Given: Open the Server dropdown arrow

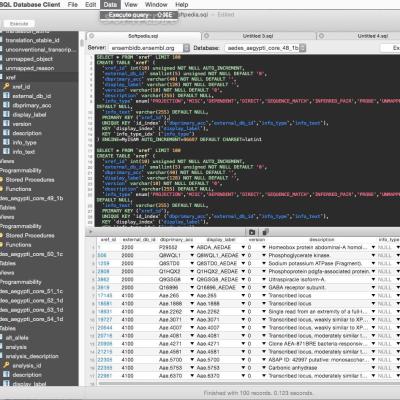Looking at the screenshot, I should 186,48.
